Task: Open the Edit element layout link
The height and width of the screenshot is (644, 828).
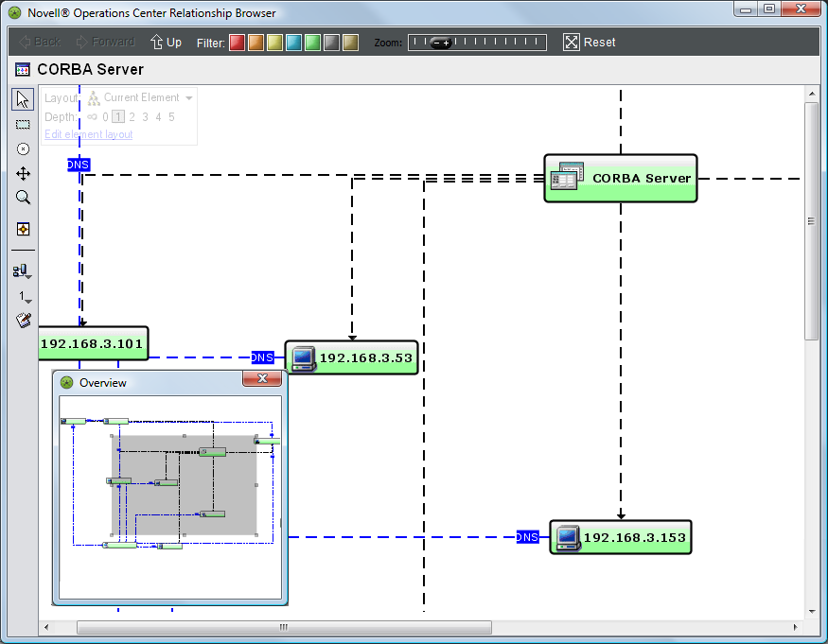Action: tap(89, 134)
